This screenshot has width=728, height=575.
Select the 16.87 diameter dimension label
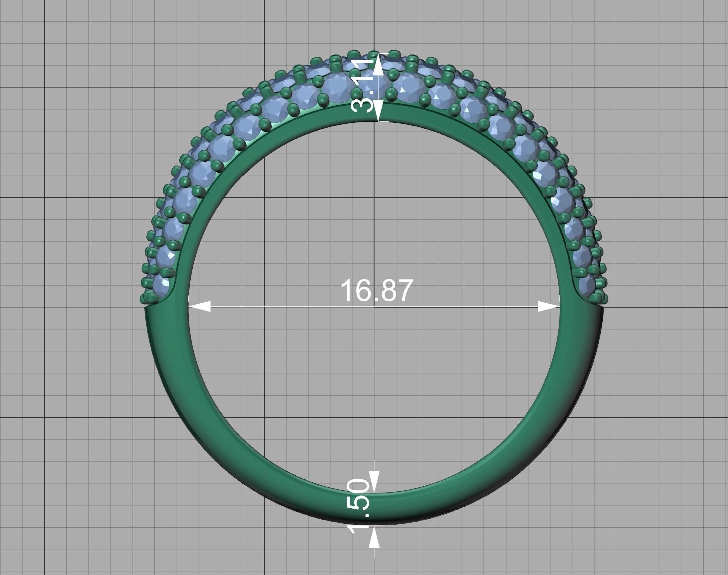(x=375, y=290)
